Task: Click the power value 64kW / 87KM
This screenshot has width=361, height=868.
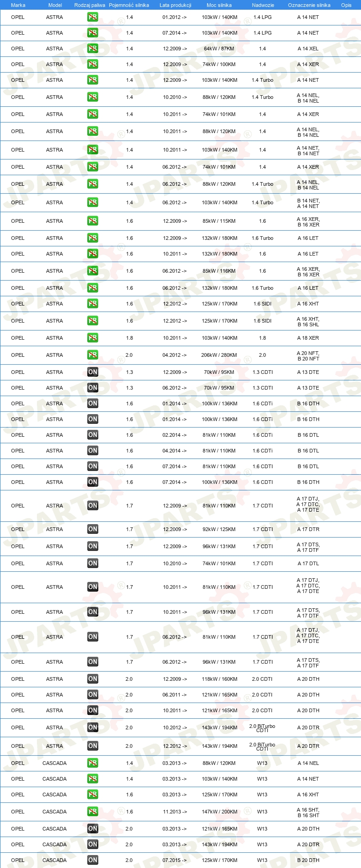Action: point(219,49)
